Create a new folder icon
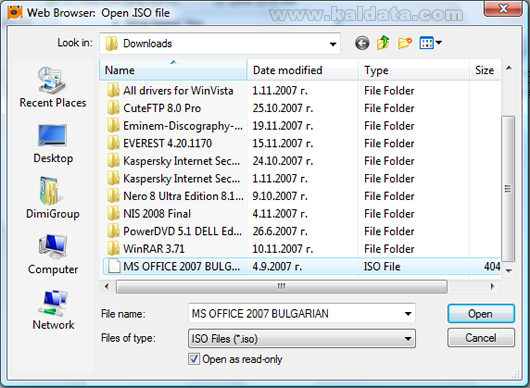Viewport: 530px width, 388px height. pos(405,43)
